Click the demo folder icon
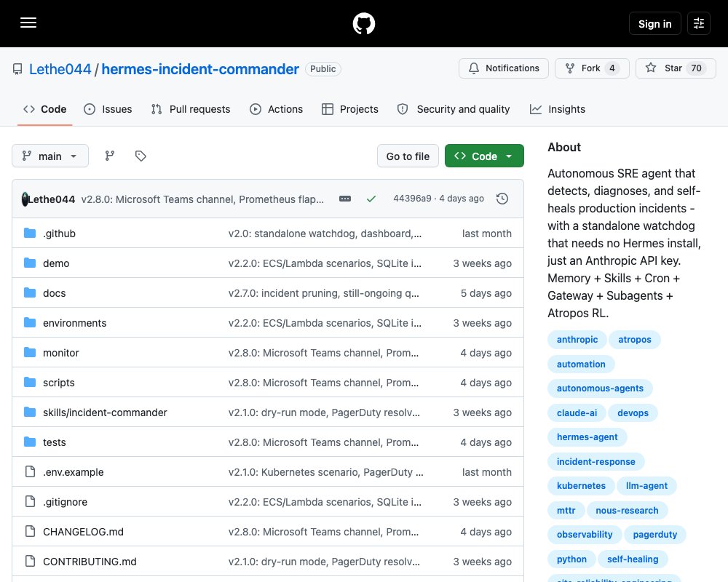728x582 pixels. click(30, 263)
